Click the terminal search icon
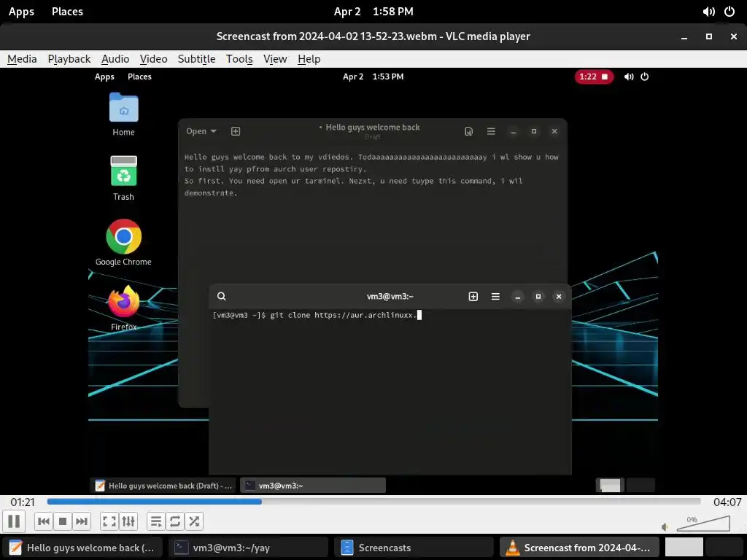 222,296
